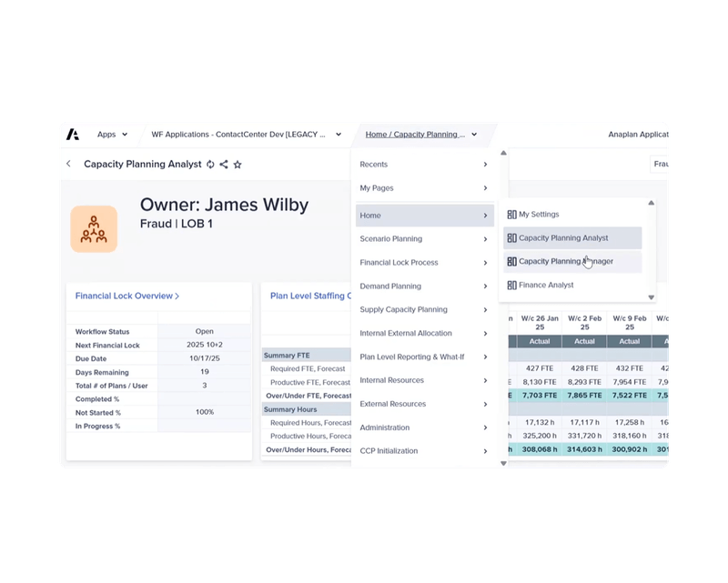
Task: Open the CCP Initialization menu item
Action: pos(425,451)
